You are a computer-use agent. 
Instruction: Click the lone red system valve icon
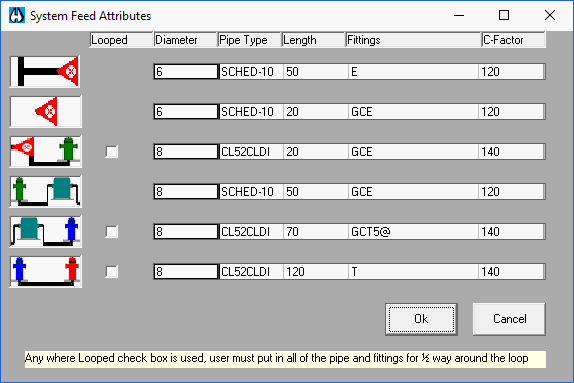(x=46, y=111)
